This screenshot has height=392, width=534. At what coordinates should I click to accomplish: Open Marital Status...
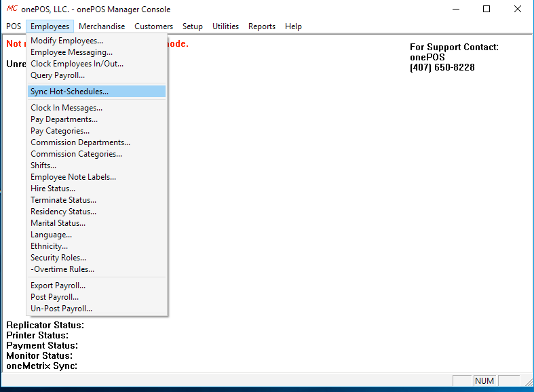[x=97, y=223]
